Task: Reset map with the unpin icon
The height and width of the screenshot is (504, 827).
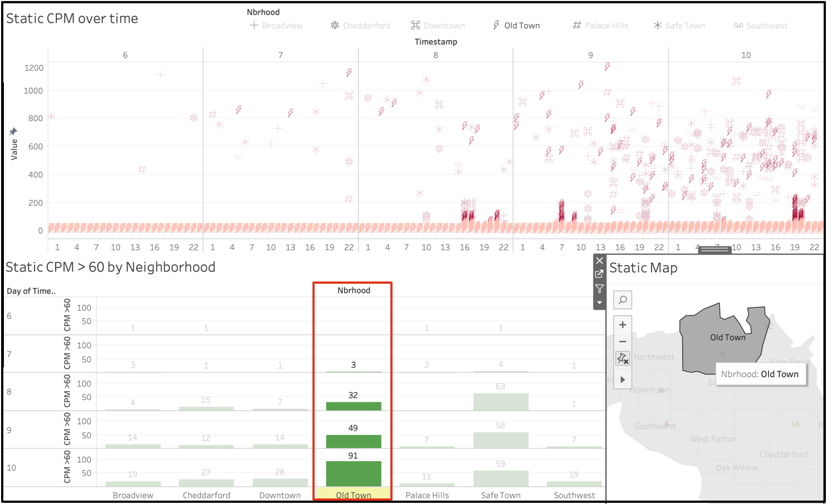Action: pyautogui.click(x=623, y=359)
